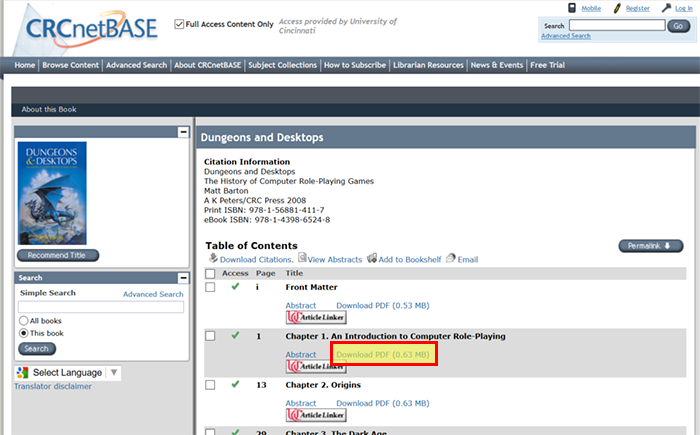Screen dimensions: 700x435
Task: Open Advanced Search in navigation bar
Action: click(137, 65)
